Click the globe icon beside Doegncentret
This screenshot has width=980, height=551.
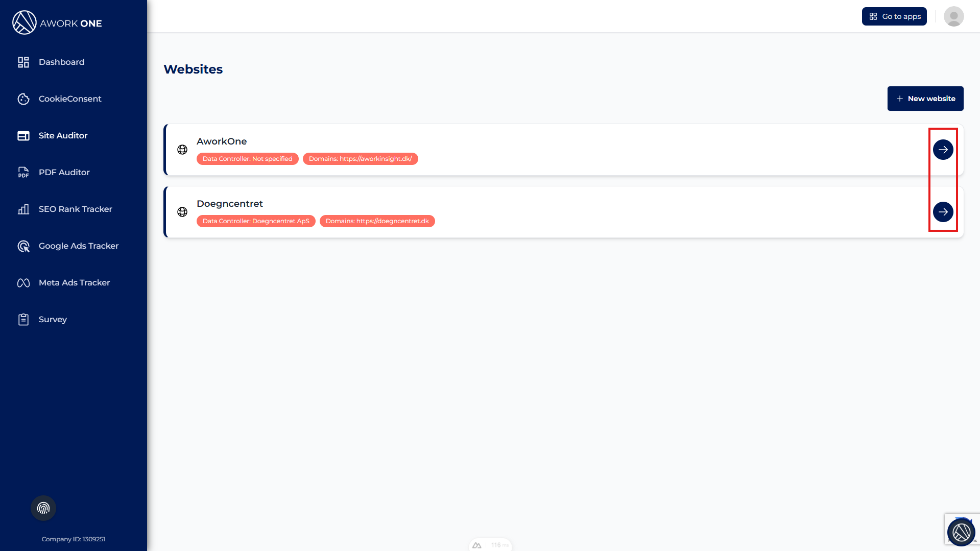tap(182, 212)
